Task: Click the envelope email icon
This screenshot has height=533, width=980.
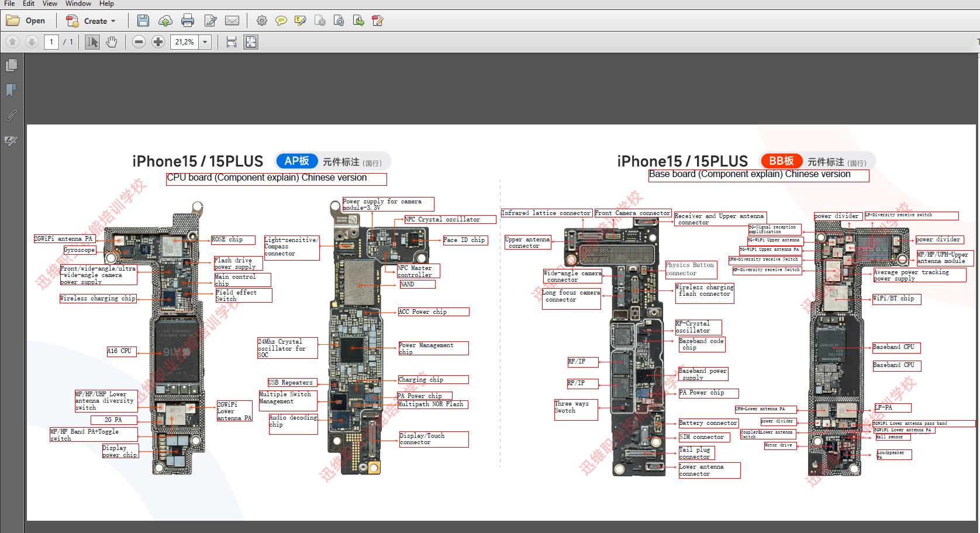Action: tap(232, 21)
